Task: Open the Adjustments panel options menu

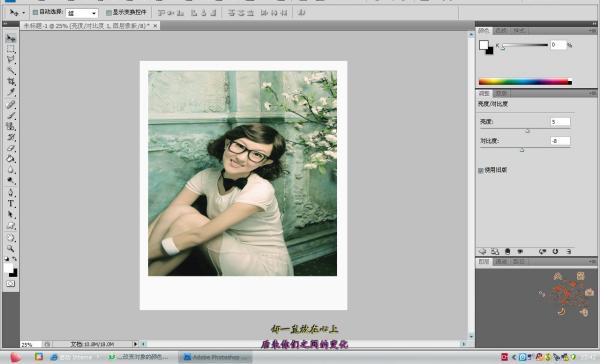Action: coord(592,93)
